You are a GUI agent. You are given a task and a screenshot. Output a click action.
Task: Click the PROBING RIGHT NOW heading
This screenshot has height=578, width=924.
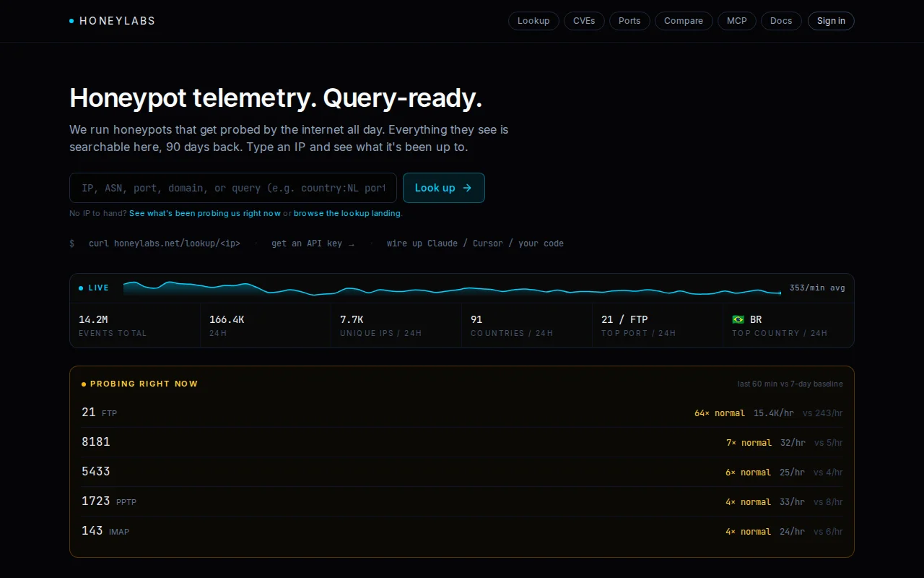coord(144,384)
